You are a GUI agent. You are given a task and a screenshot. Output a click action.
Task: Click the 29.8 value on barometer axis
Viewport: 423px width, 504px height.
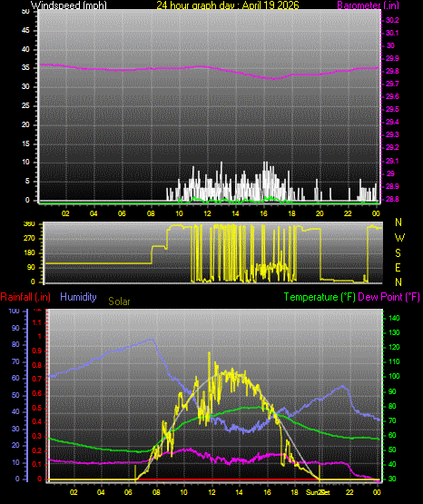point(392,71)
